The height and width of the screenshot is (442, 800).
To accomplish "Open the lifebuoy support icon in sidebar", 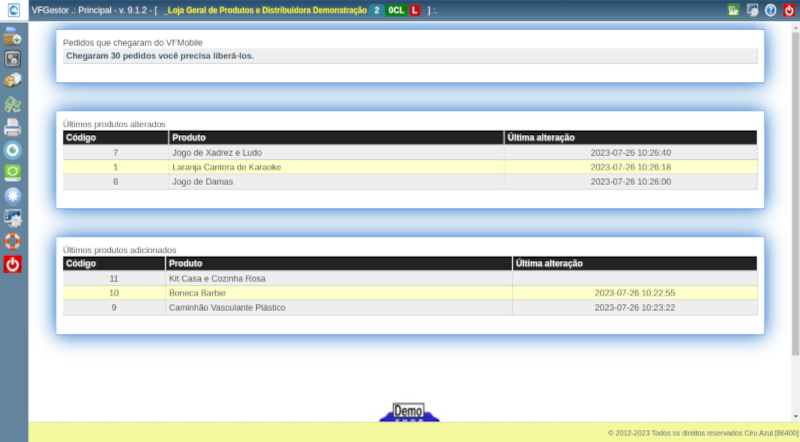I will coord(13,241).
